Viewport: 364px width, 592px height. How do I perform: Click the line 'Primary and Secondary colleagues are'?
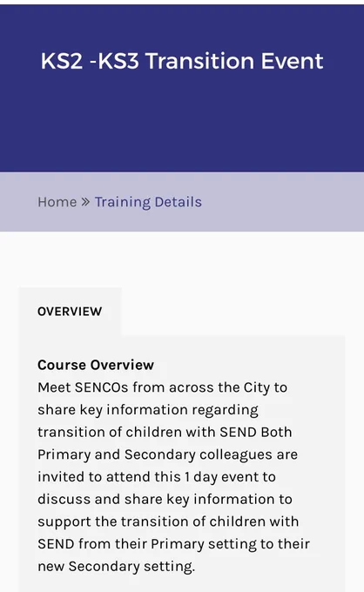pyautogui.click(x=168, y=454)
